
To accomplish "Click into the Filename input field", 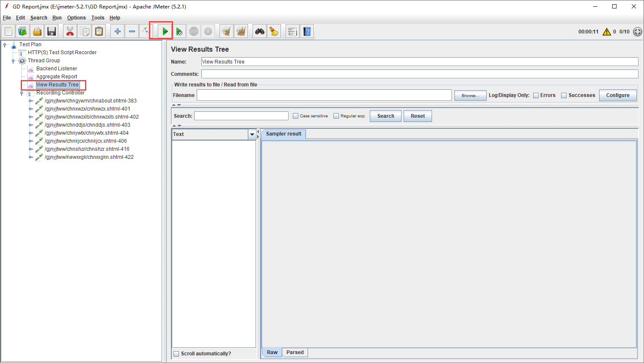I will [324, 95].
